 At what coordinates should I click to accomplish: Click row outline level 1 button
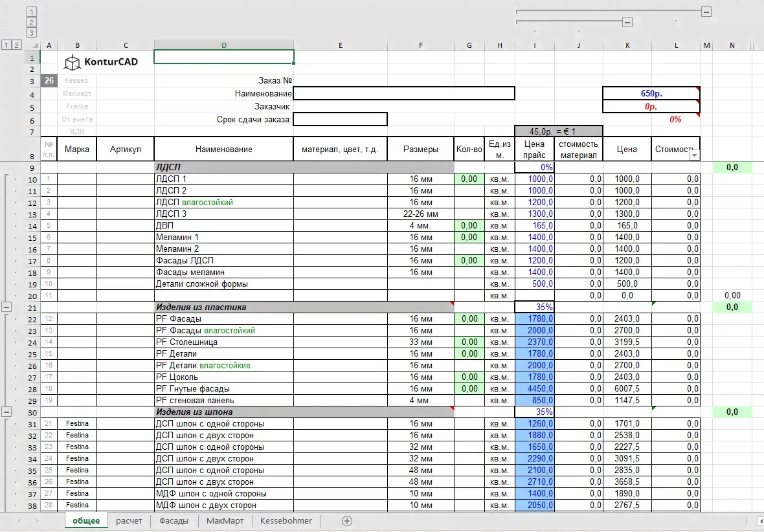click(x=6, y=45)
